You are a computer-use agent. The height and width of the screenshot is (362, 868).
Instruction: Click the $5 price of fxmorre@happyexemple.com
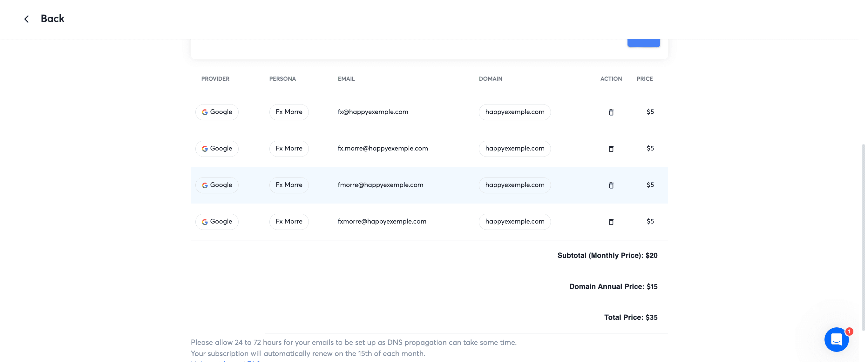(x=650, y=221)
